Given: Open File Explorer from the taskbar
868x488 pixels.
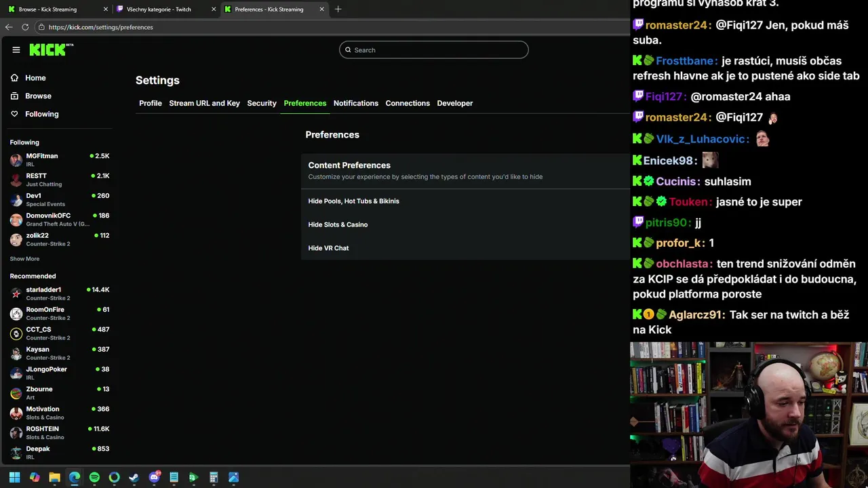Looking at the screenshot, I should point(54,477).
